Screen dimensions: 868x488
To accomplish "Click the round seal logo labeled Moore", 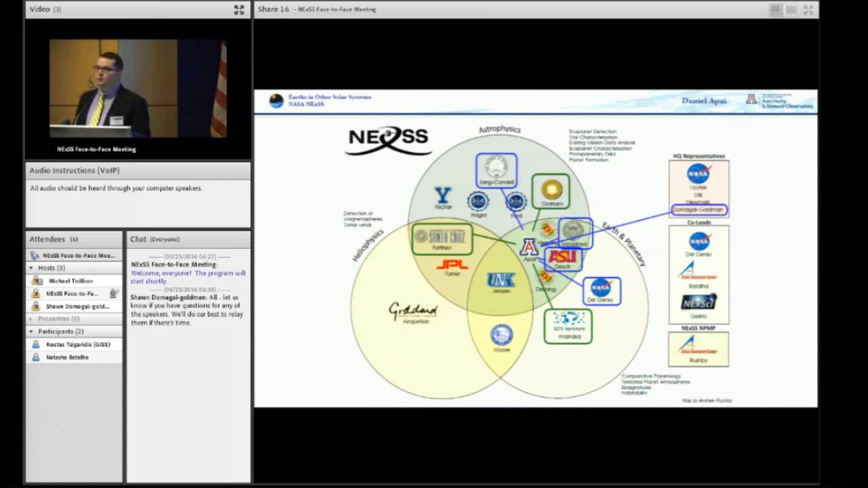I will pyautogui.click(x=502, y=335).
